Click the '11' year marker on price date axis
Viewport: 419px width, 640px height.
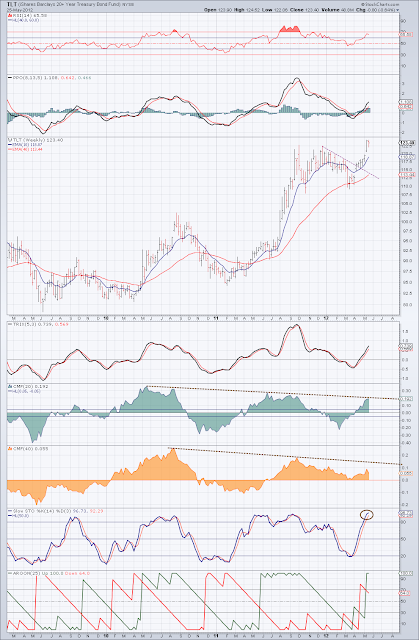pyautogui.click(x=216, y=318)
